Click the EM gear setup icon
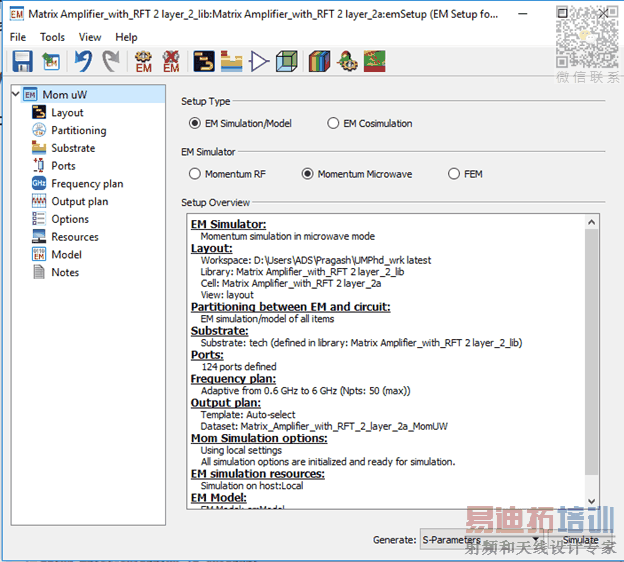This screenshot has width=624, height=562. point(143,61)
